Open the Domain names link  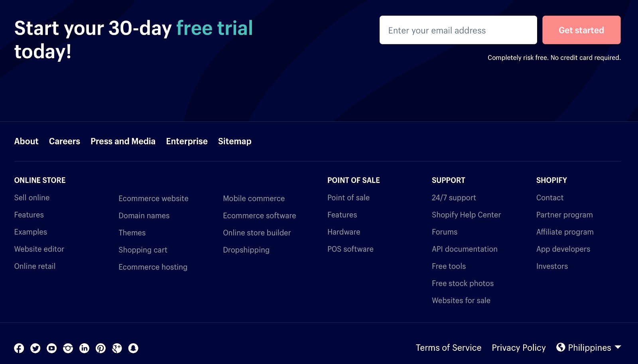(144, 216)
